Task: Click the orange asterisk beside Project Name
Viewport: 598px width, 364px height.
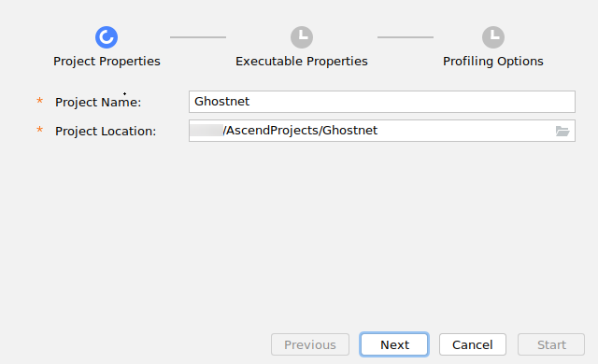Action: pyautogui.click(x=39, y=101)
